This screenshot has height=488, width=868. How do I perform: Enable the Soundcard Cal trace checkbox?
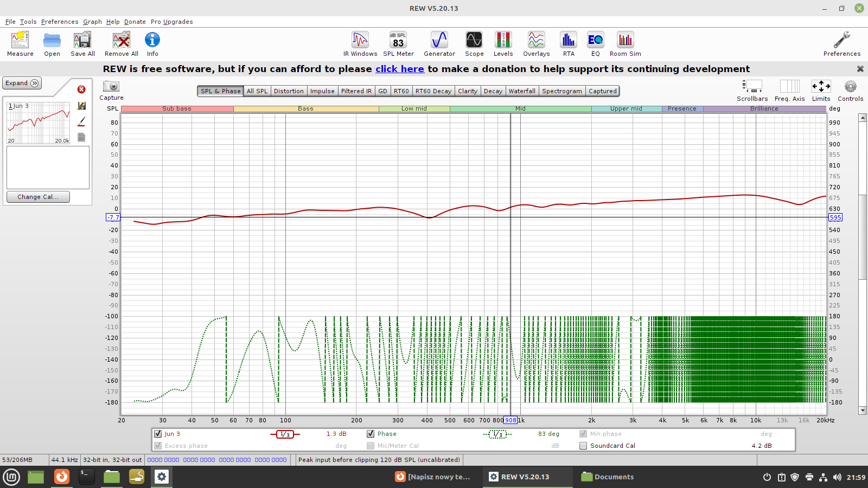(583, 446)
